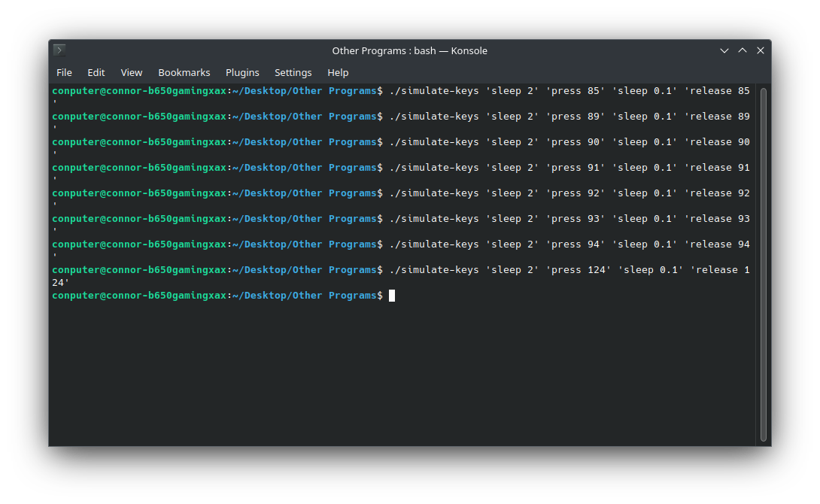Open the Settings menu

(293, 73)
